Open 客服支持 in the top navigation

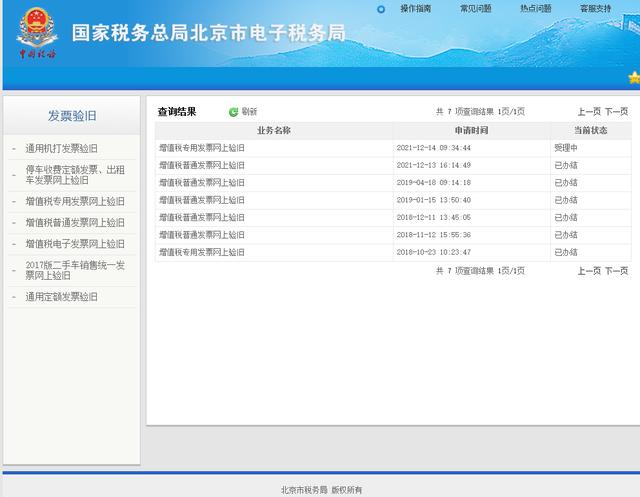(x=595, y=9)
